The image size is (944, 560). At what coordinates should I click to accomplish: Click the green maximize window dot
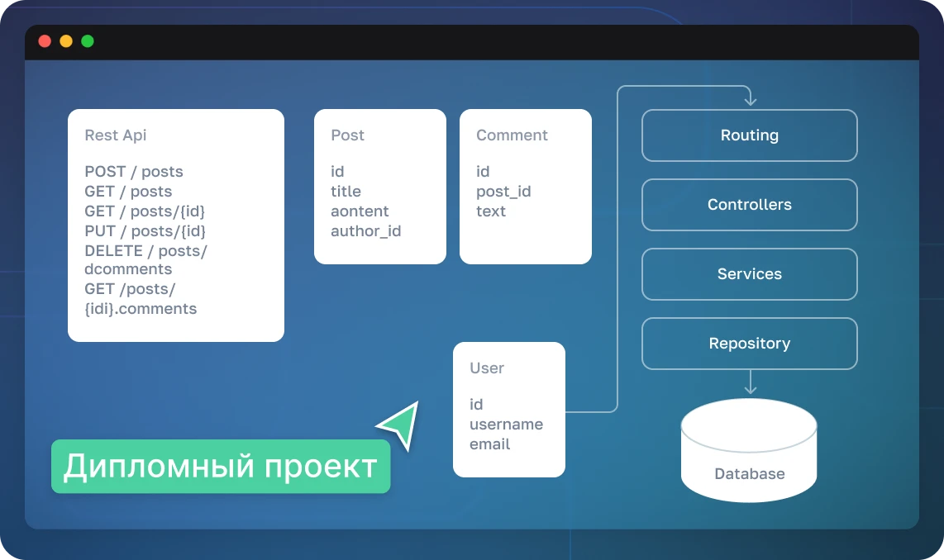click(88, 41)
